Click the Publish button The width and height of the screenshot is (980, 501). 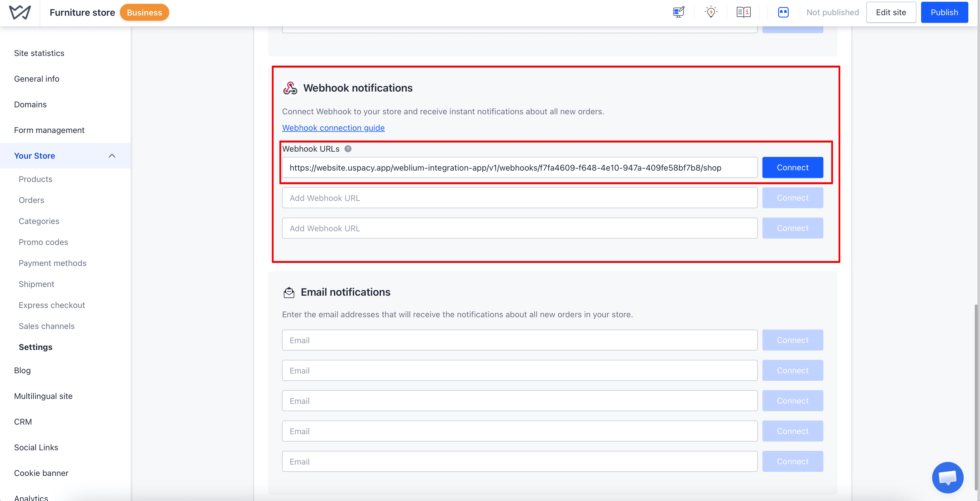click(944, 12)
